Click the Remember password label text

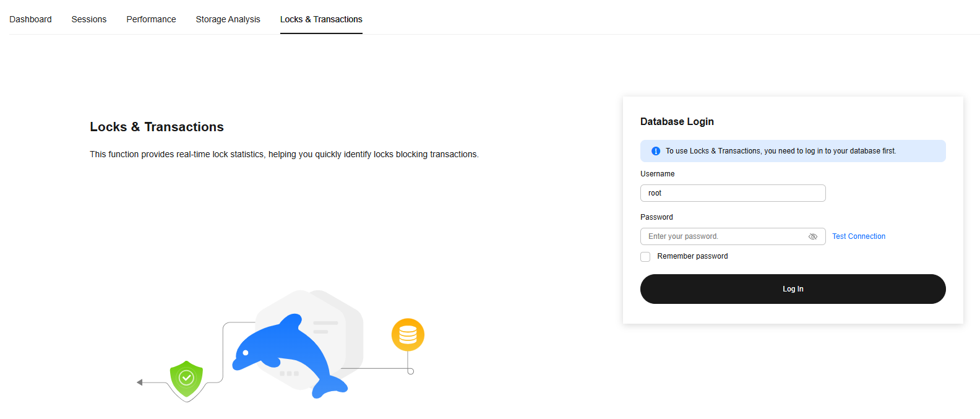692,256
